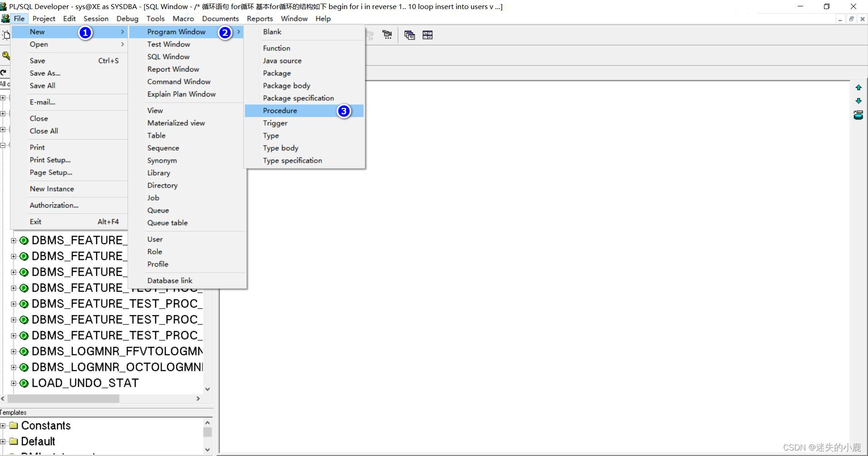The image size is (868, 456).
Task: Click the procedure icon of DBMS_LOGMNR_OCTOLOGMN
Action: 24,368
